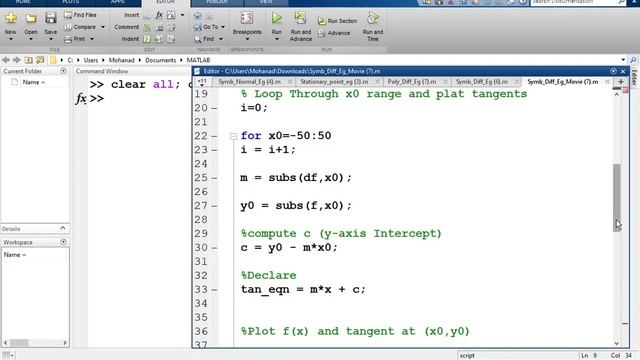Click the Comment lines percent icon

click(147, 27)
